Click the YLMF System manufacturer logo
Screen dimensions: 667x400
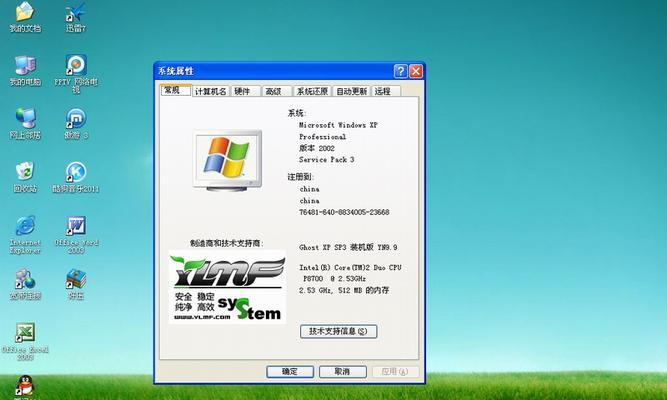coord(227,287)
